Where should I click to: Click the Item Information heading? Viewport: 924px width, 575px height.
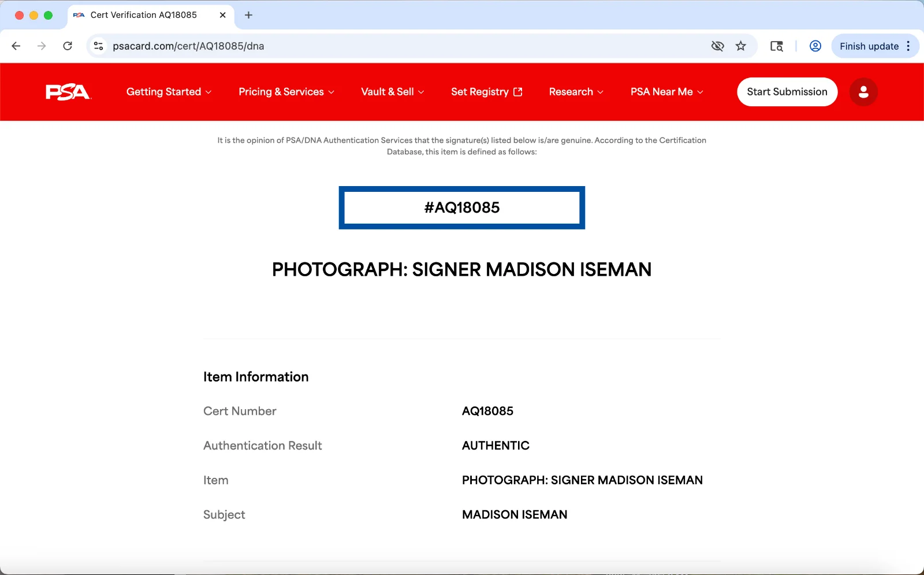point(256,377)
